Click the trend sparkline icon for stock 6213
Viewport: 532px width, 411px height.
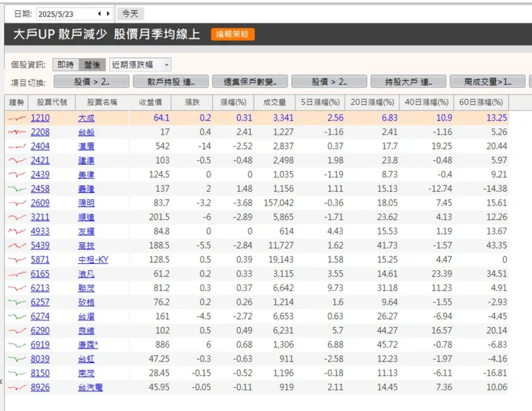tap(17, 288)
